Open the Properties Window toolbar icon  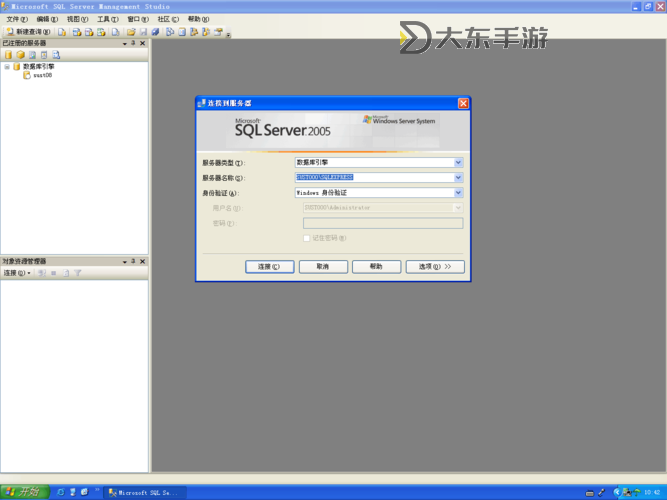point(218,32)
